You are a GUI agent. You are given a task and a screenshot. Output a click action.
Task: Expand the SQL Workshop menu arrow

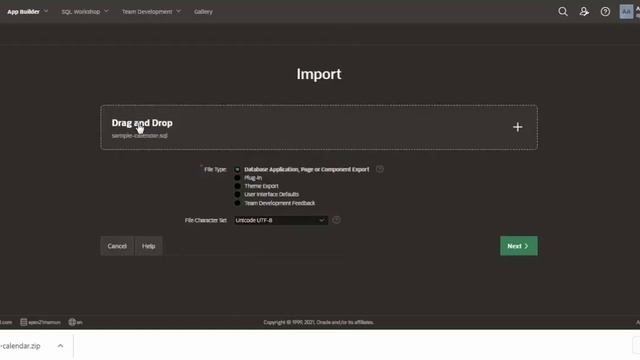click(x=106, y=11)
